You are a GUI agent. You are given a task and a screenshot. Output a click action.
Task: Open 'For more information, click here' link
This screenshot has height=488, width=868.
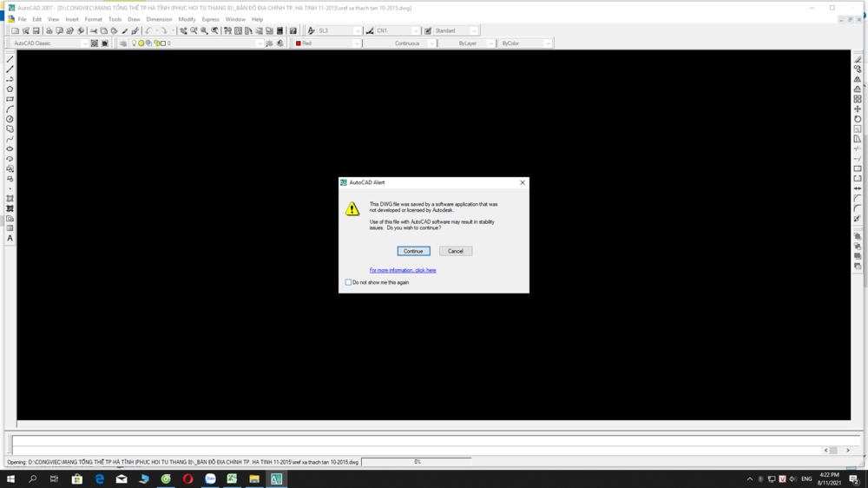tap(403, 270)
